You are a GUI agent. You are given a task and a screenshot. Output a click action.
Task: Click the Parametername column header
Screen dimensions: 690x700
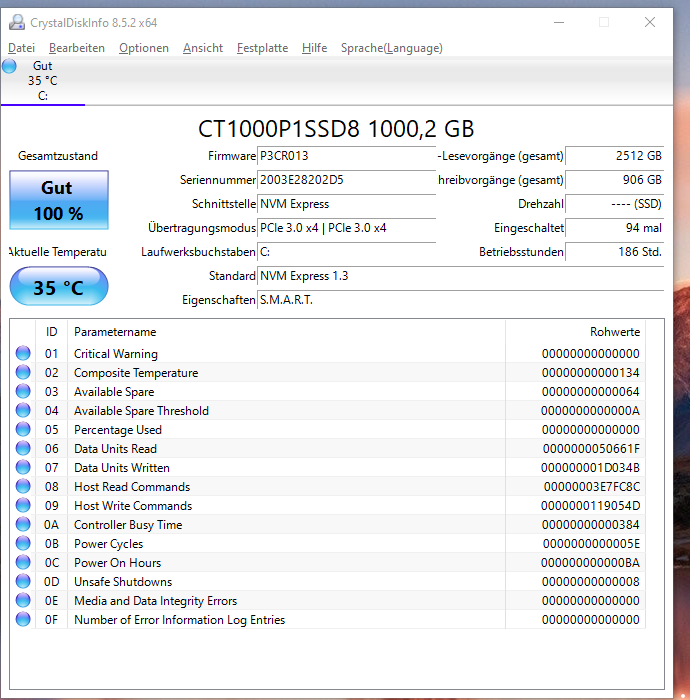[x=287, y=332]
